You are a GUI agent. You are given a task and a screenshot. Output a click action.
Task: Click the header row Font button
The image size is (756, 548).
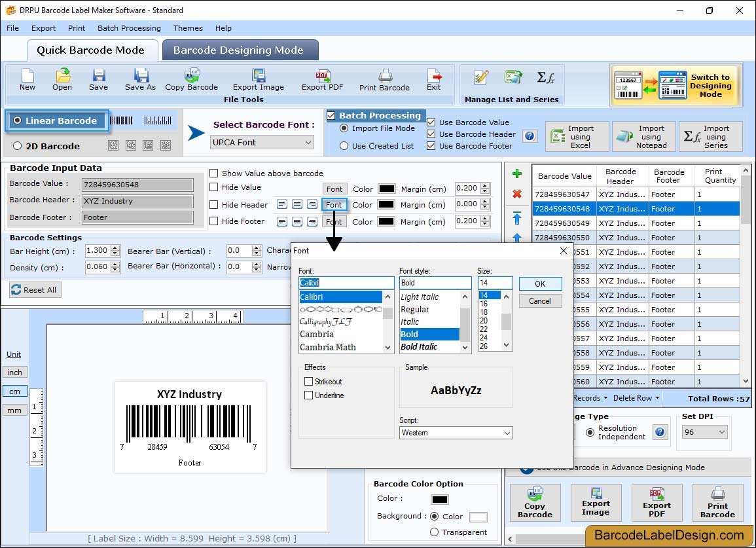(334, 204)
